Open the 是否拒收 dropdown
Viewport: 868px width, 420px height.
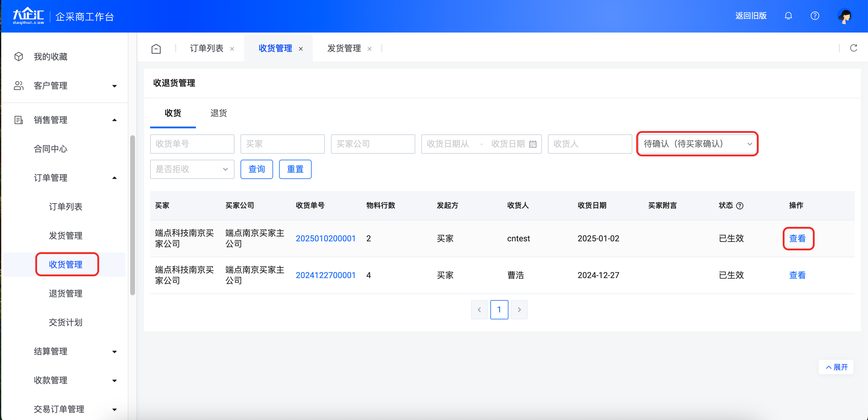click(x=192, y=169)
